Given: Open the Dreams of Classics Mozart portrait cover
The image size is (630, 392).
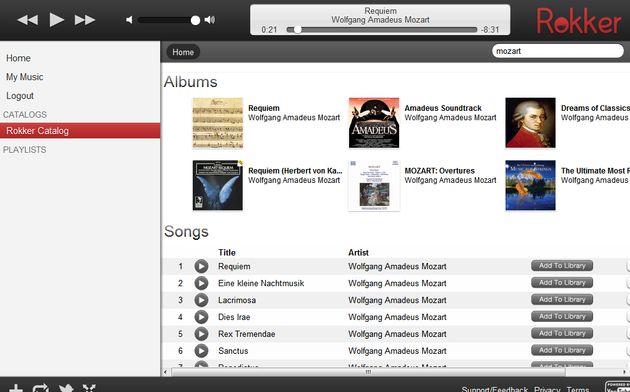Looking at the screenshot, I should [x=530, y=123].
